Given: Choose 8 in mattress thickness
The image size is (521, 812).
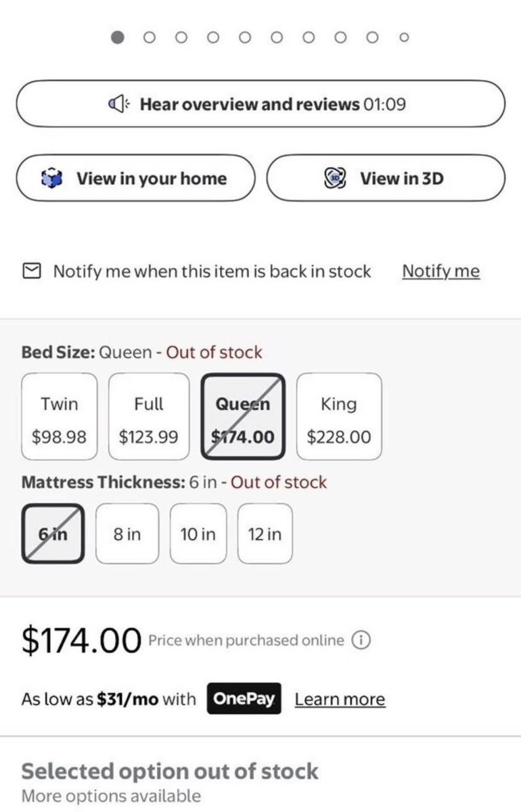Looking at the screenshot, I should 127,533.
